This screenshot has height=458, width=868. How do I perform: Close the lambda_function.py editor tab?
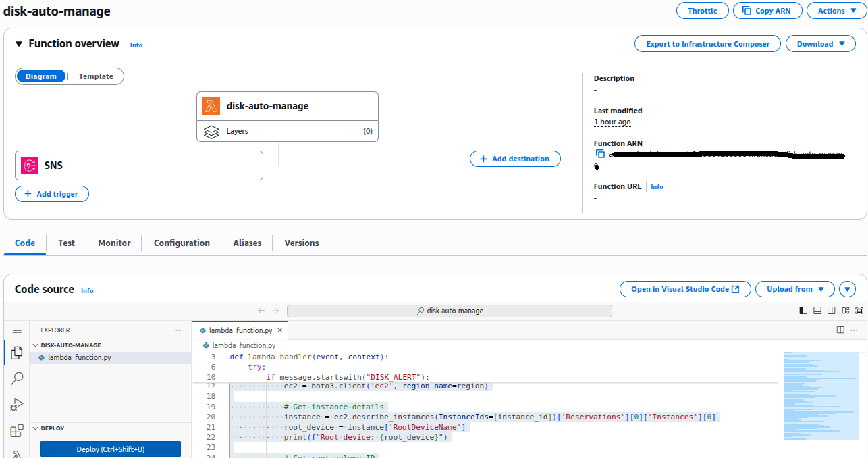pos(280,330)
